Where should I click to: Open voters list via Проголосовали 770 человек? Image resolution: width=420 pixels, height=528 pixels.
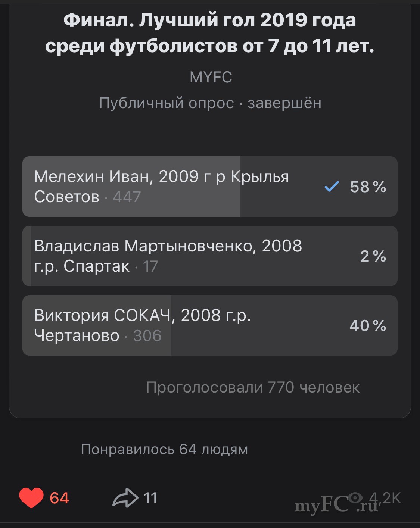253,387
